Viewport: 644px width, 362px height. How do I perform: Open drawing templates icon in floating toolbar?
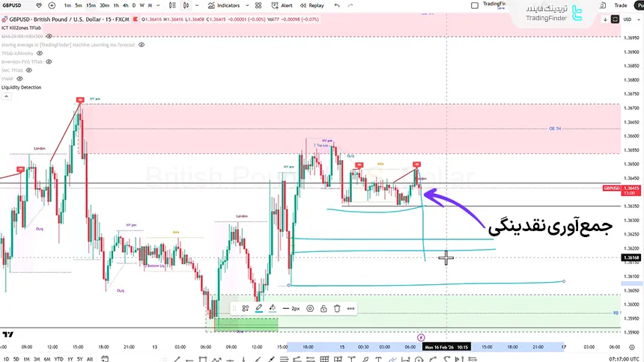(x=245, y=308)
